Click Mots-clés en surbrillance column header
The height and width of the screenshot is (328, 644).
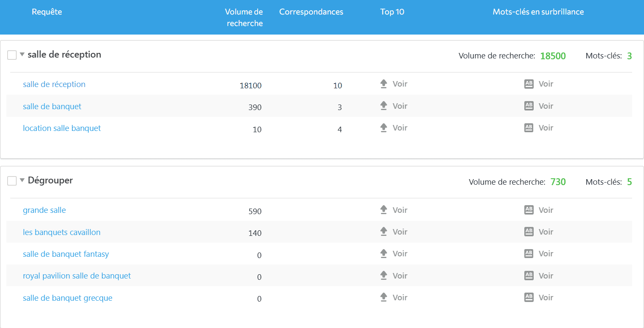538,12
